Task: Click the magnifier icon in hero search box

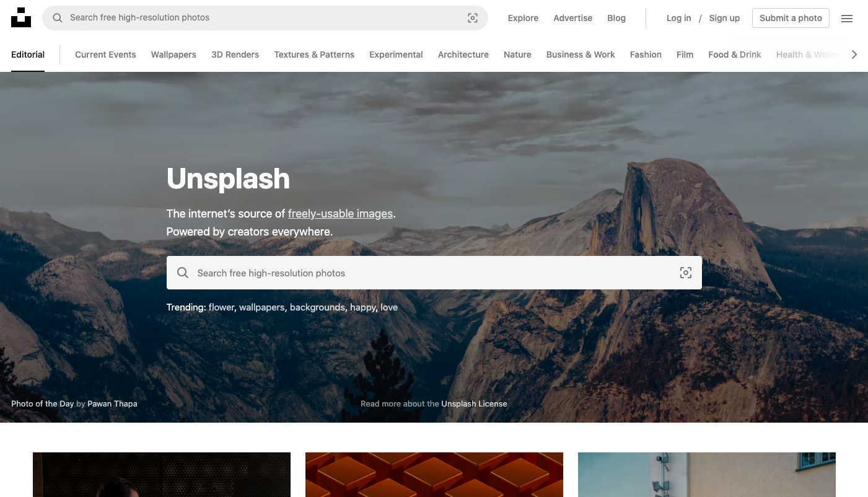Action: 183,273
